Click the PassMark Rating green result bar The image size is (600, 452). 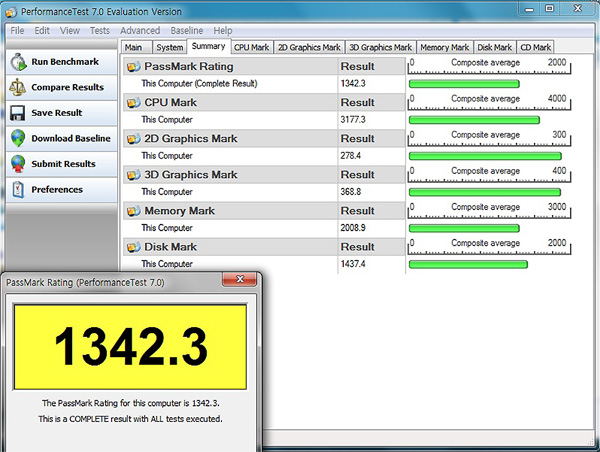(464, 84)
